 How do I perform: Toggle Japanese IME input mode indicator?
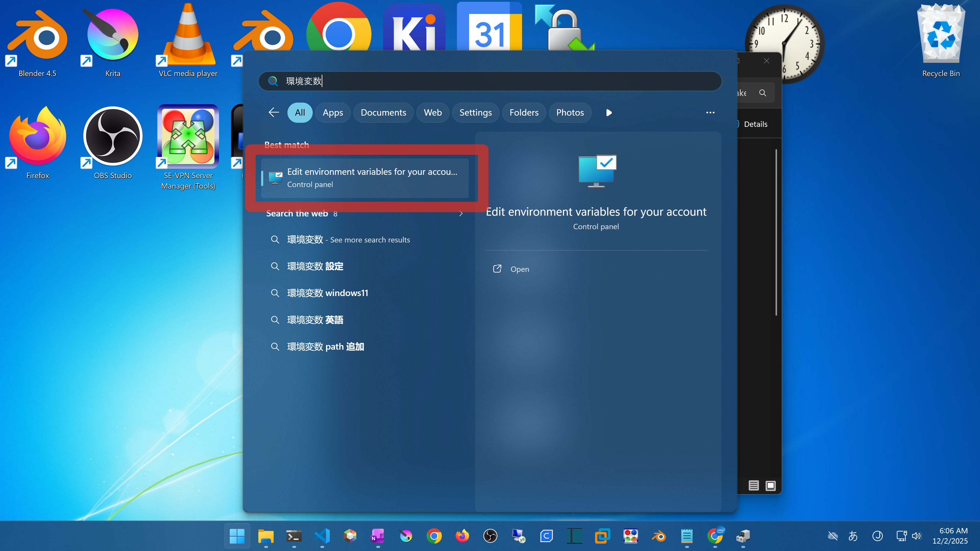click(x=853, y=536)
